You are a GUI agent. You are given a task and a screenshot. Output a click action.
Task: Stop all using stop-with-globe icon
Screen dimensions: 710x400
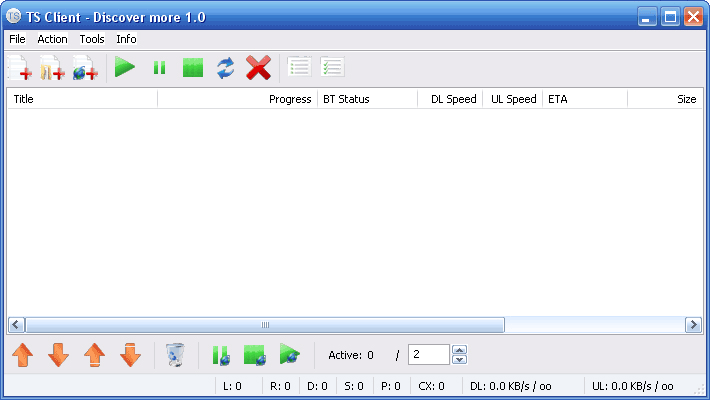point(255,355)
